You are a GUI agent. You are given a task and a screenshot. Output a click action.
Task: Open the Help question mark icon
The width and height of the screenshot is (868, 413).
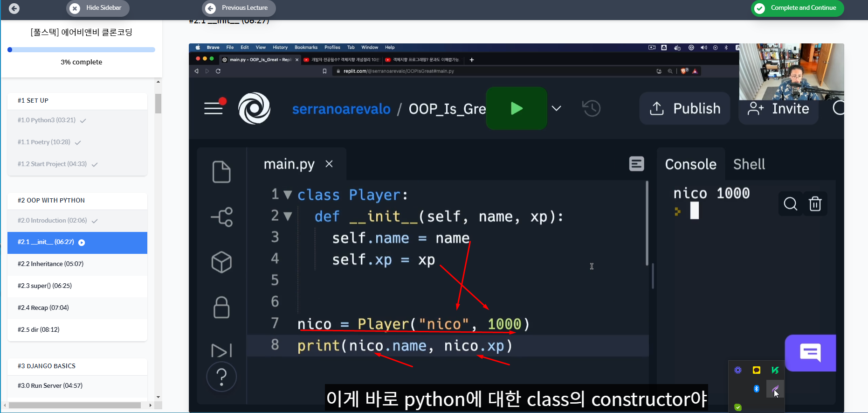(x=221, y=377)
